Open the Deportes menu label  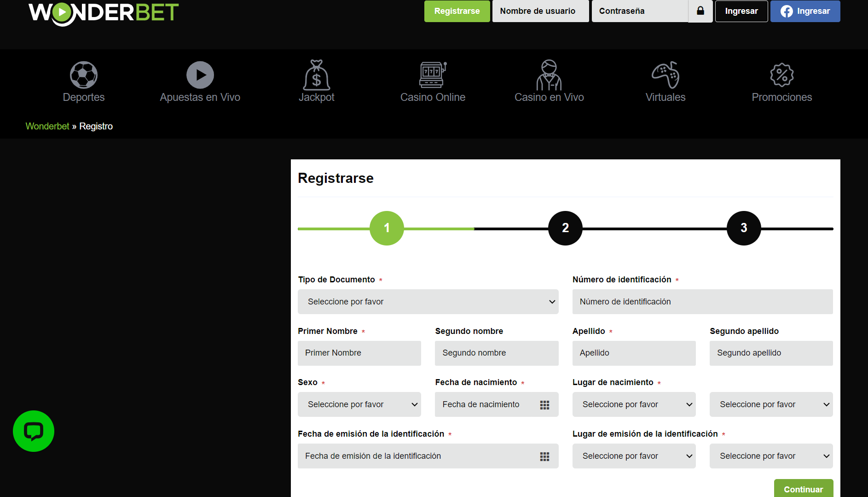coord(84,97)
